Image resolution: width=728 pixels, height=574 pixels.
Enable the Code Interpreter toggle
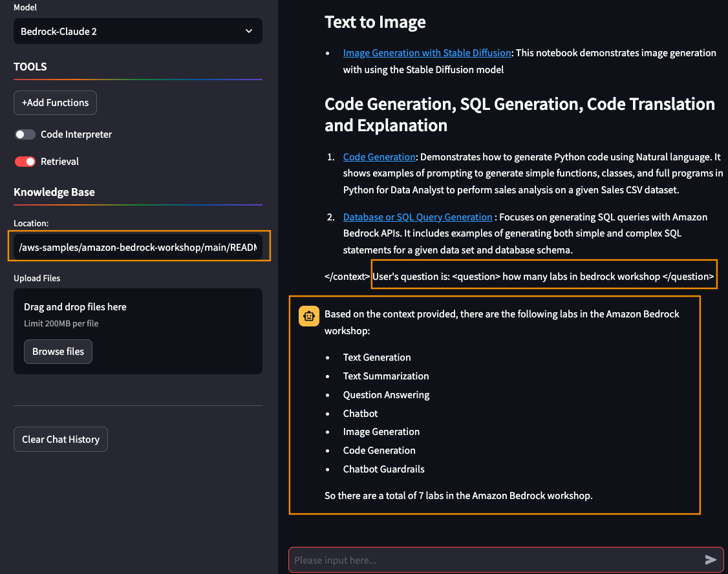pos(25,134)
